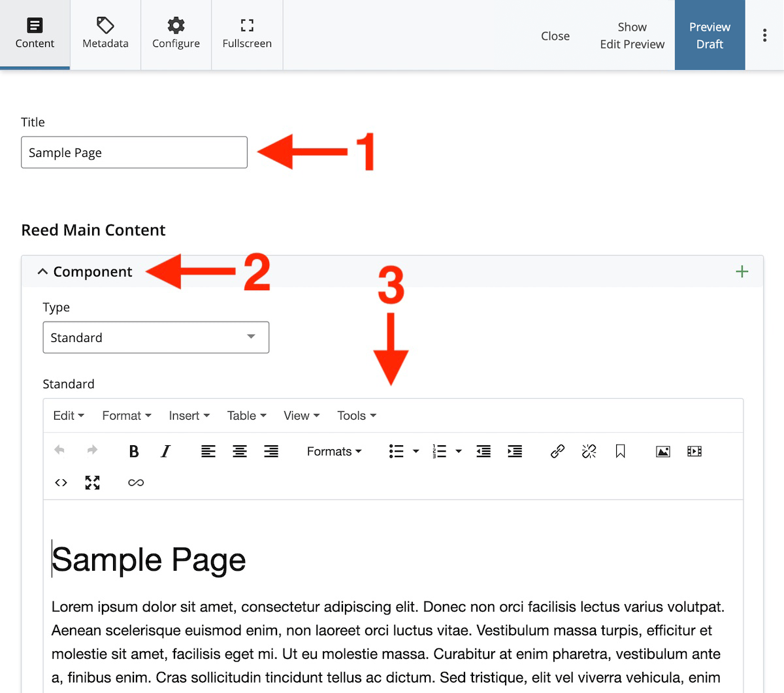Center-align the selected text
This screenshot has height=693, width=784.
click(240, 451)
